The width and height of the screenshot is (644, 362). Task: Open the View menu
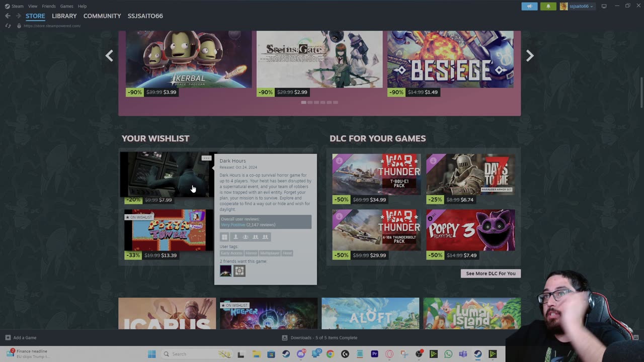click(33, 6)
